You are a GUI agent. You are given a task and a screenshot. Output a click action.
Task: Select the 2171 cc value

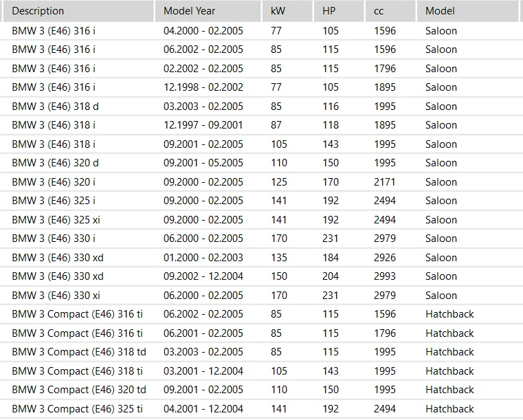point(385,181)
